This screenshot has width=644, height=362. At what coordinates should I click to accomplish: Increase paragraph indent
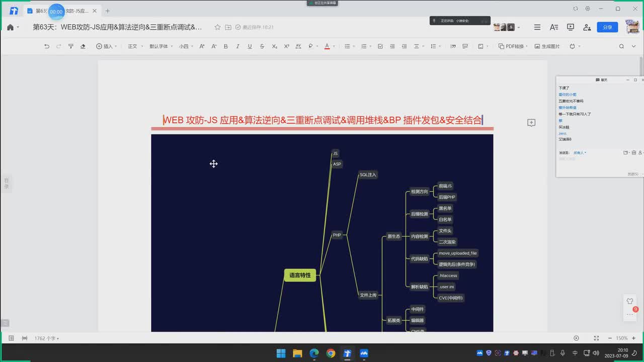(x=405, y=46)
